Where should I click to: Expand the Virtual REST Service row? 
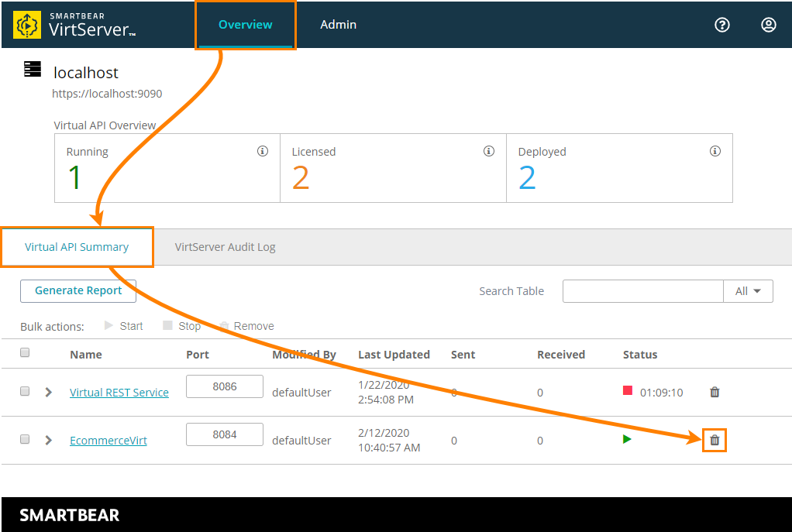coord(49,392)
